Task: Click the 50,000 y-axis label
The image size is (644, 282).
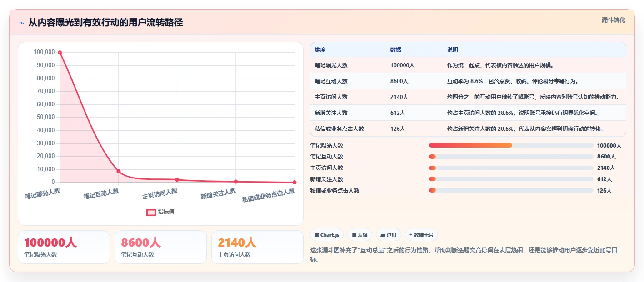Action: (x=45, y=117)
